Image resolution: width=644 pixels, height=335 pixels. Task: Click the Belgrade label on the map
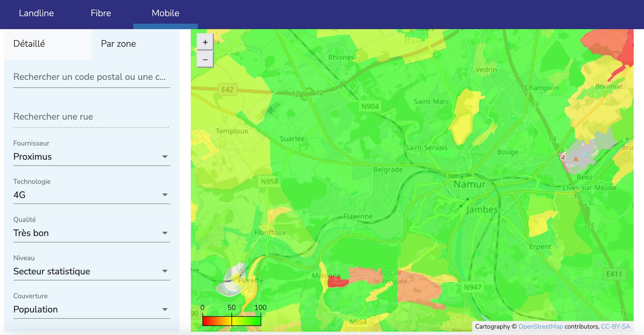point(388,169)
